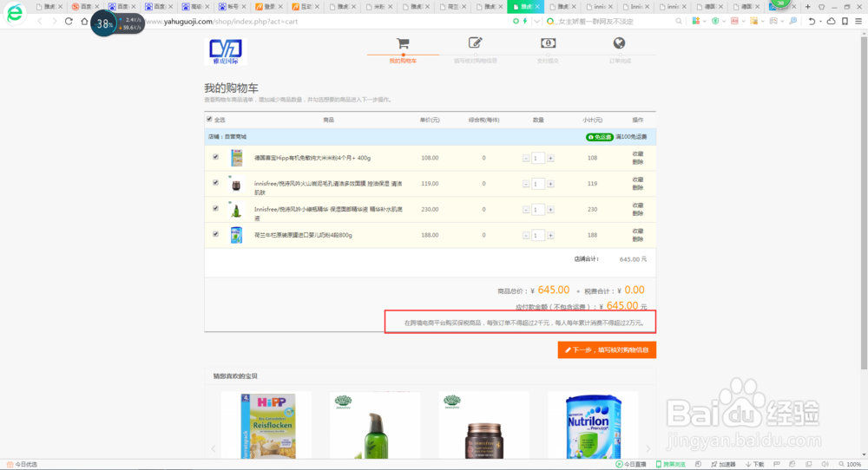868x470 pixels.
Task: Uncheck the innisfree volcanic mask checkbox
Action: click(x=215, y=182)
